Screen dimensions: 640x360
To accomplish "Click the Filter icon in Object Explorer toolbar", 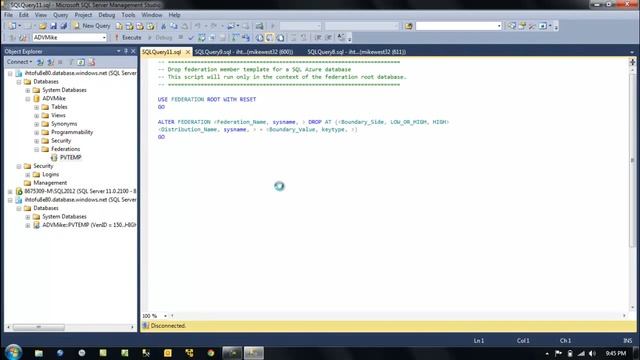I will pyautogui.click(x=71, y=62).
